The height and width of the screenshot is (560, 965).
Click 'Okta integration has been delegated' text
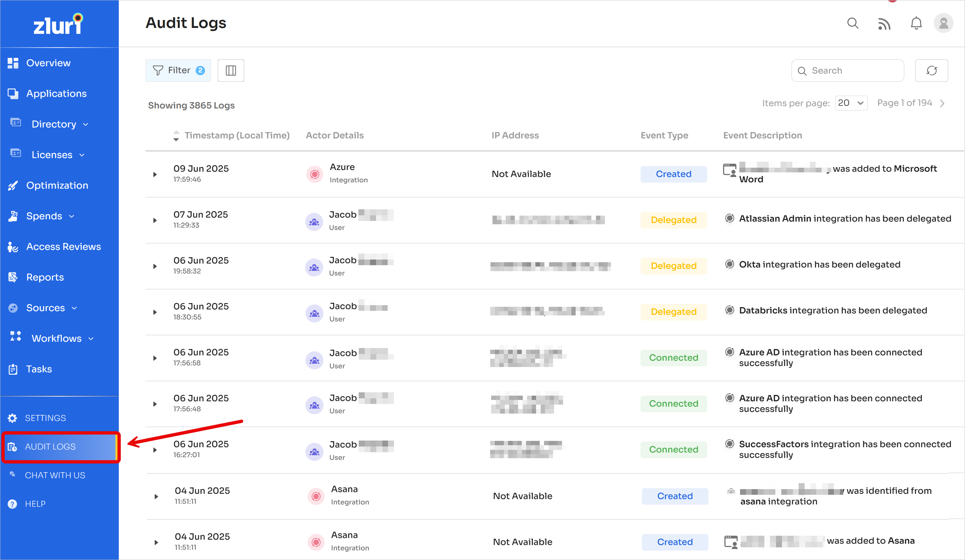(820, 264)
